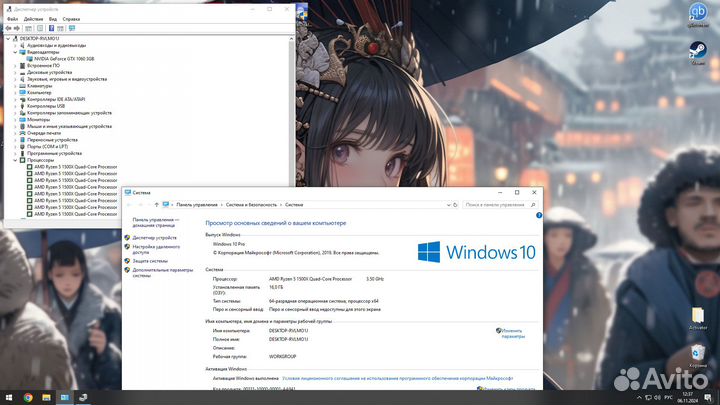Click the Диспетчер устройств link in sidebar
The image size is (720, 405).
coord(154,238)
